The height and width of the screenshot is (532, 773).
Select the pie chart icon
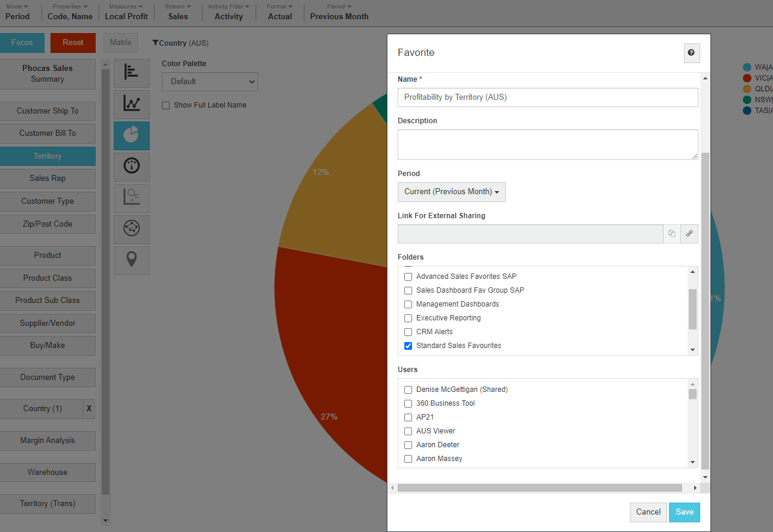tap(132, 136)
